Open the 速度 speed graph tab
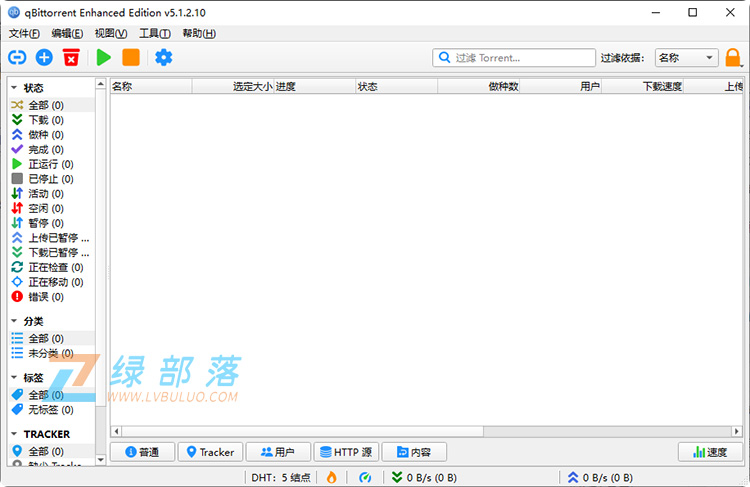 pos(710,452)
